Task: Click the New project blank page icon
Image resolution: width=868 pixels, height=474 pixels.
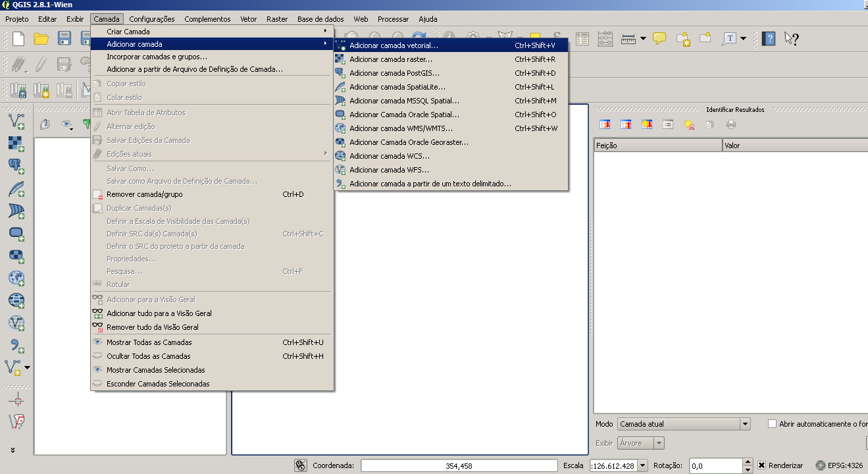Action: coord(18,39)
